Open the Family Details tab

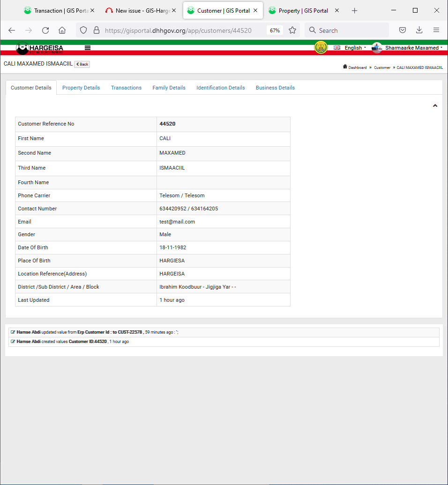[169, 88]
